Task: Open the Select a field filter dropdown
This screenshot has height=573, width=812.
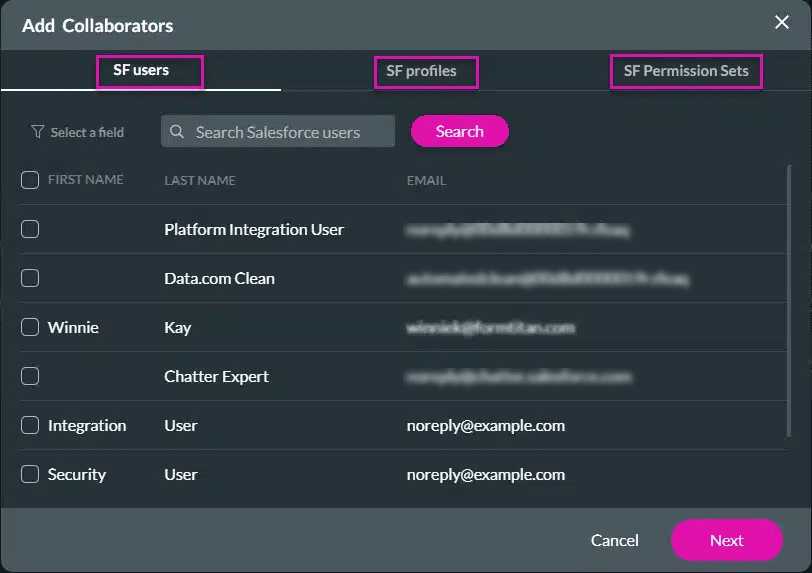Action: click(x=78, y=132)
